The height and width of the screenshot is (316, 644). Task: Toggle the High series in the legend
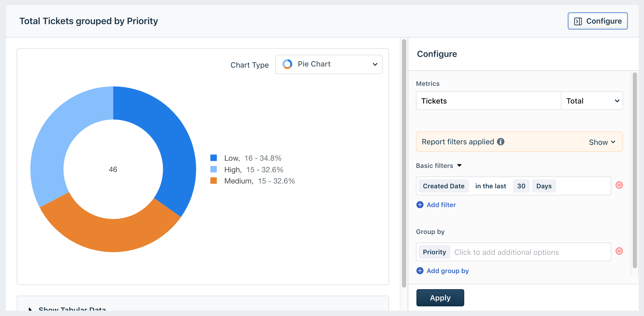[x=233, y=170]
